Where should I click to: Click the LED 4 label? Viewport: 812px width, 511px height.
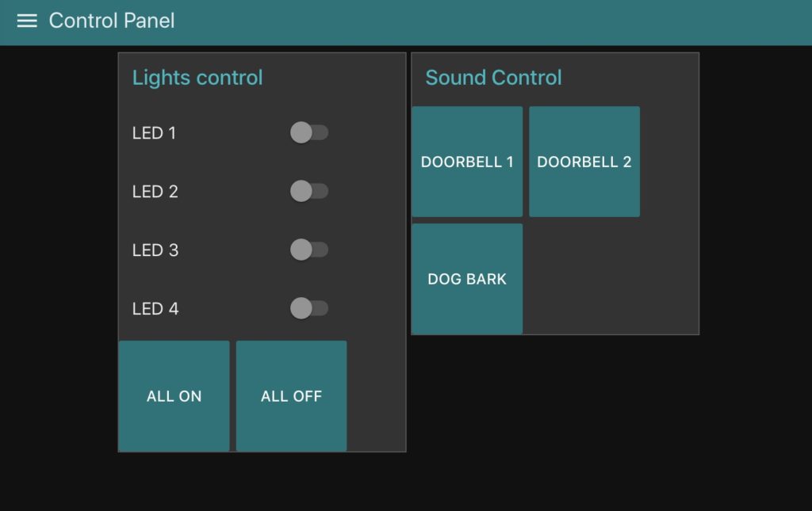click(155, 309)
